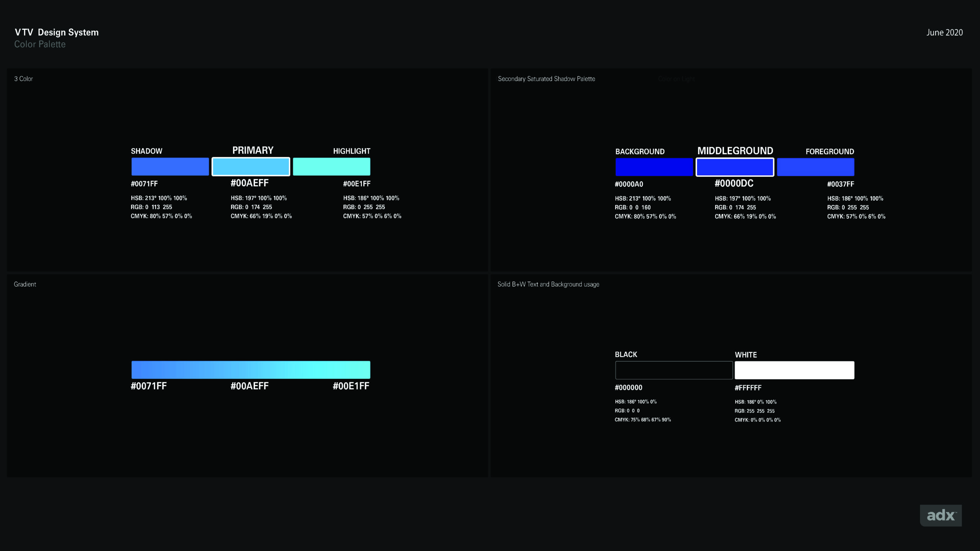Select the Shadow #0071FF color swatch

coord(170,167)
